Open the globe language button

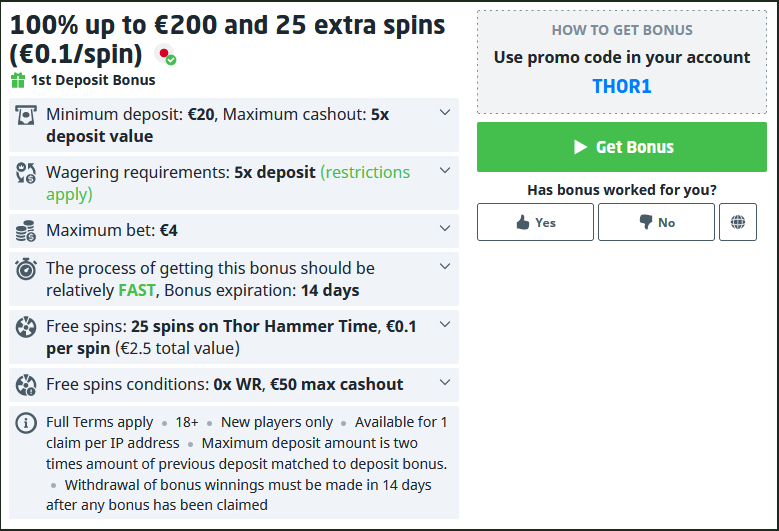pos(738,222)
